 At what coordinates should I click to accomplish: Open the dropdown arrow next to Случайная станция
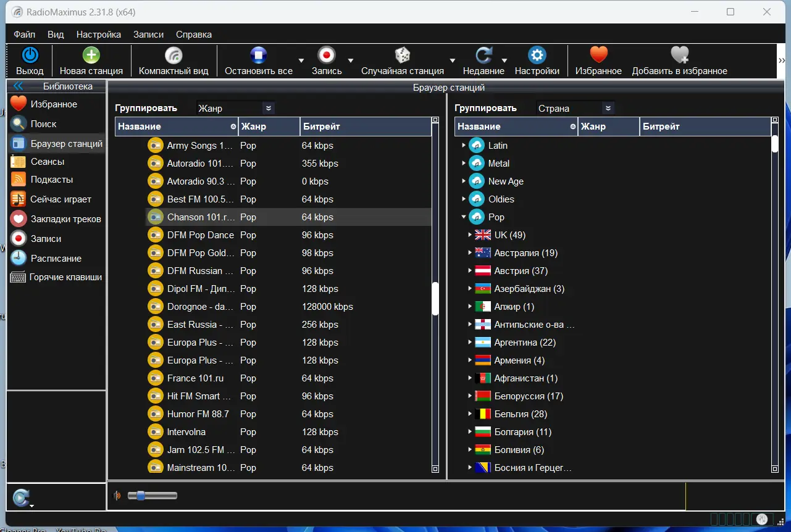[452, 60]
